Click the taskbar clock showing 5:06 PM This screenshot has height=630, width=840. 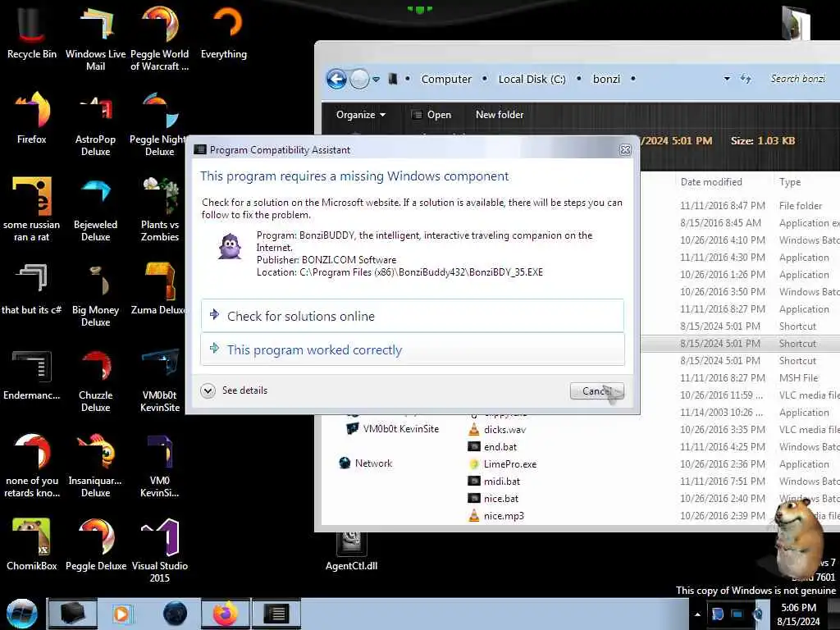[798, 614]
